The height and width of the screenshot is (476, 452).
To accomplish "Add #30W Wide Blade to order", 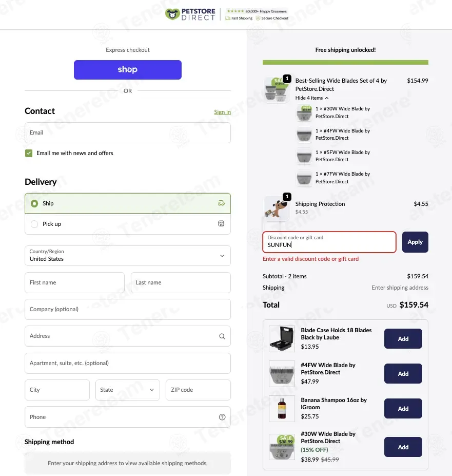I will [403, 447].
